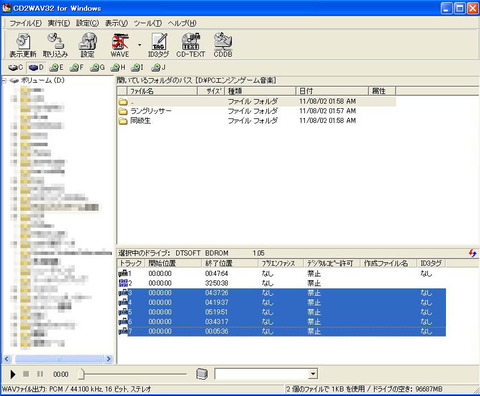The image size is (480, 396).
Task: Select track 4 ending 04:19:37
Action: (x=282, y=303)
